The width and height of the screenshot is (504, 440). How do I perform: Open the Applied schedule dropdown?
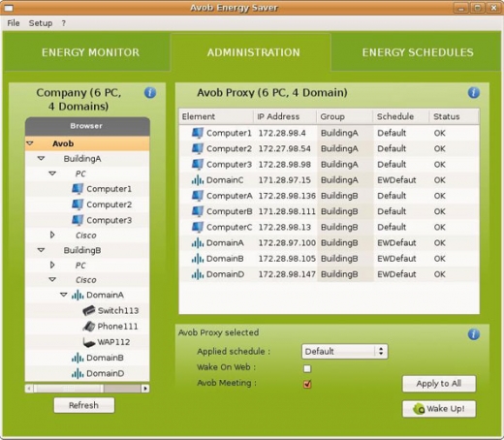pos(345,352)
